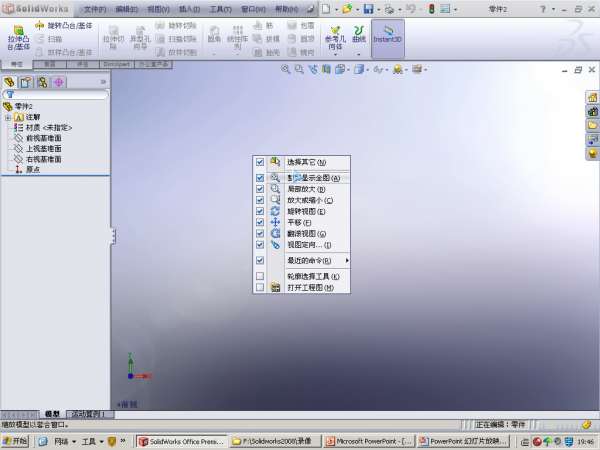Uncheck the box beside 最近的命令
Screen dimensions: 600x450
coord(260,261)
